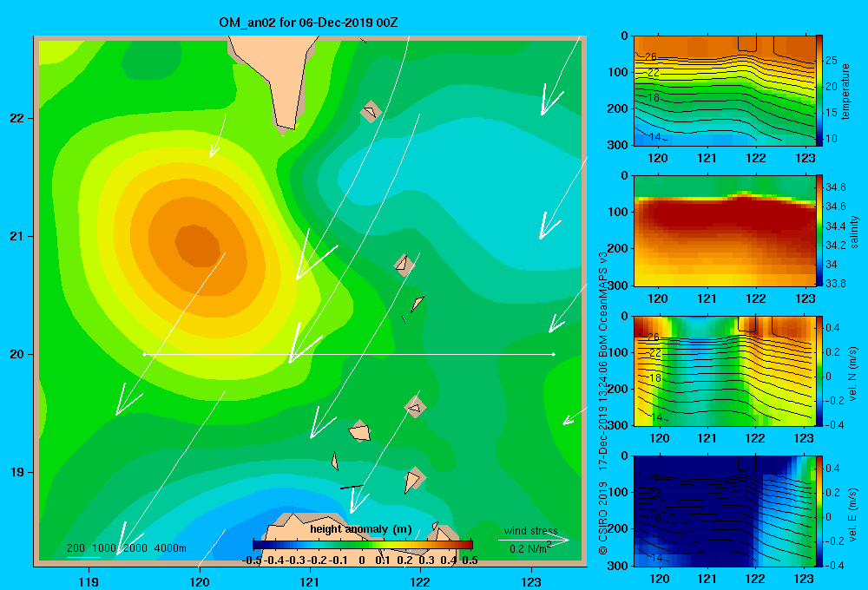868x590 pixels.
Task: Click the '34.8' salinity scale value
Action: pos(835,187)
